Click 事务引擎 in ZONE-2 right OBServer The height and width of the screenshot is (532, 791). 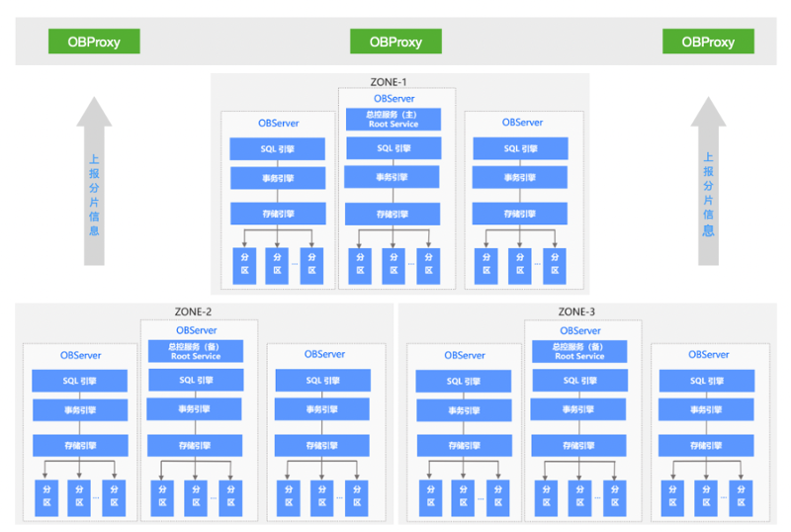point(322,409)
